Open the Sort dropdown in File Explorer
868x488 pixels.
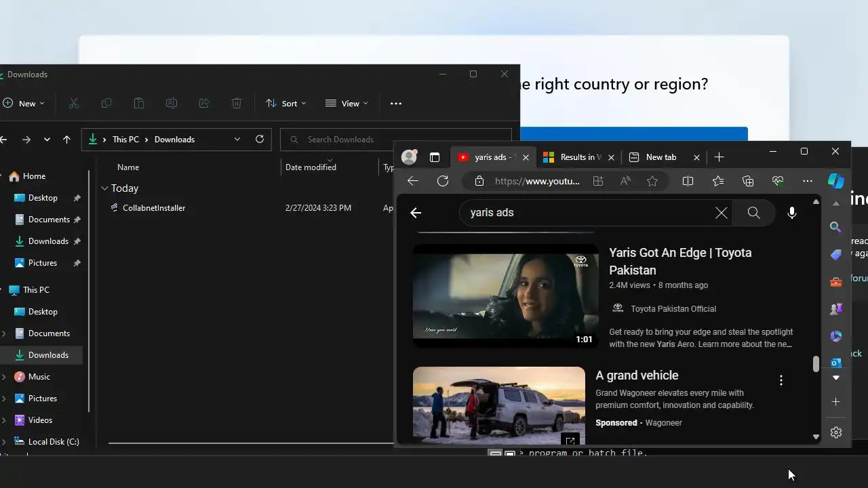point(286,103)
